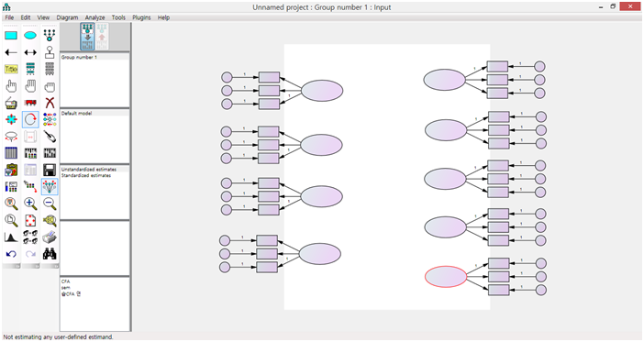The height and width of the screenshot is (342, 644).
Task: Choose 'Standardized estimates' in the list
Action: pos(86,175)
